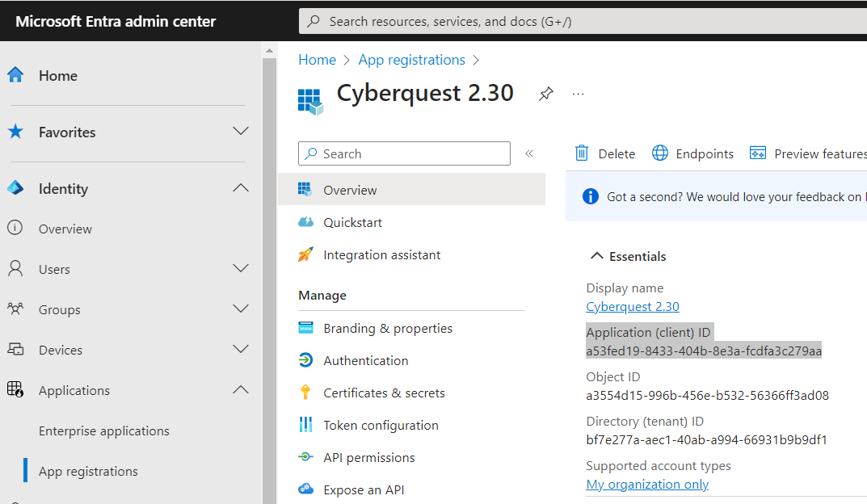The width and height of the screenshot is (867, 504).
Task: Go to App registrations breadcrumb link
Action: 411,60
